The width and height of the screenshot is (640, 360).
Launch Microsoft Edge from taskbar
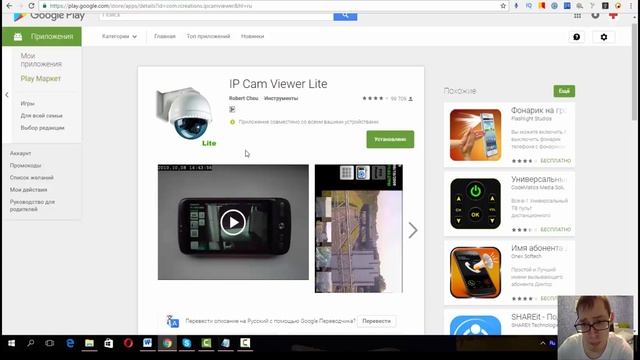(x=70, y=343)
